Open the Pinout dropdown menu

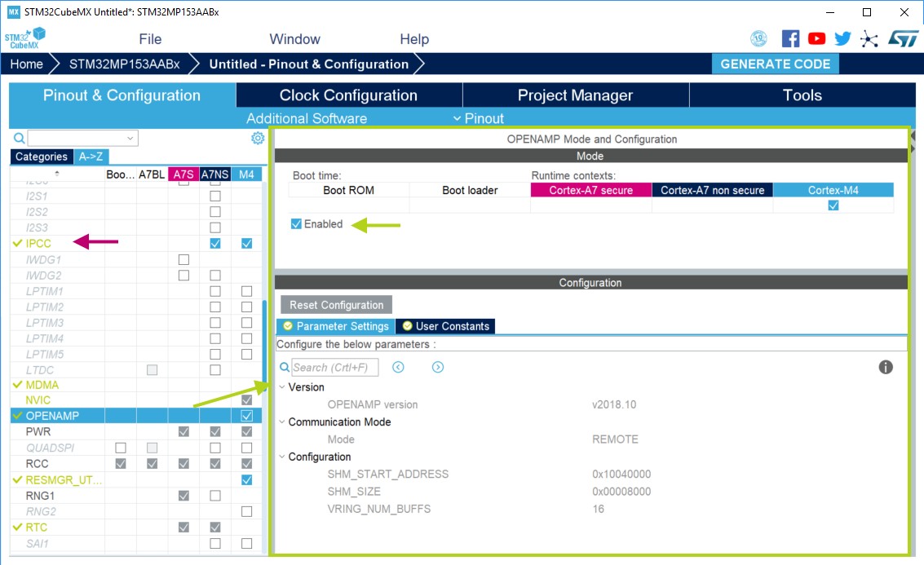pos(479,118)
